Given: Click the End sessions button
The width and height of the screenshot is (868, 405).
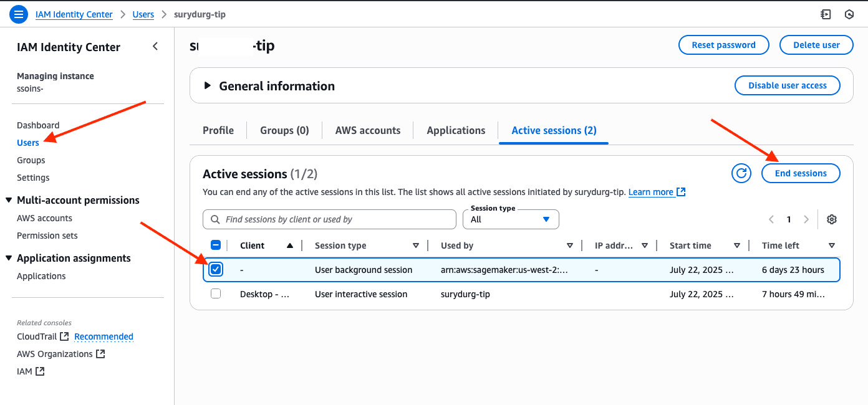Looking at the screenshot, I should click(801, 173).
